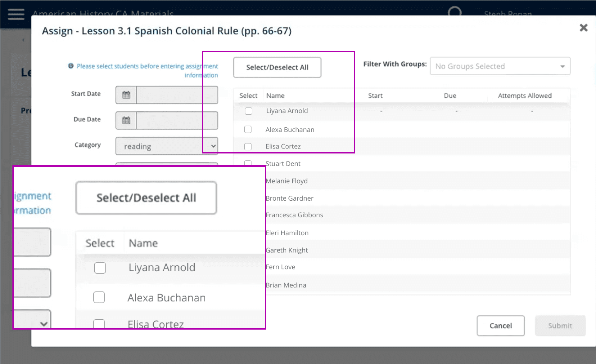Click the info icon next to student selection message
Image resolution: width=596 pixels, height=364 pixels.
[71, 66]
